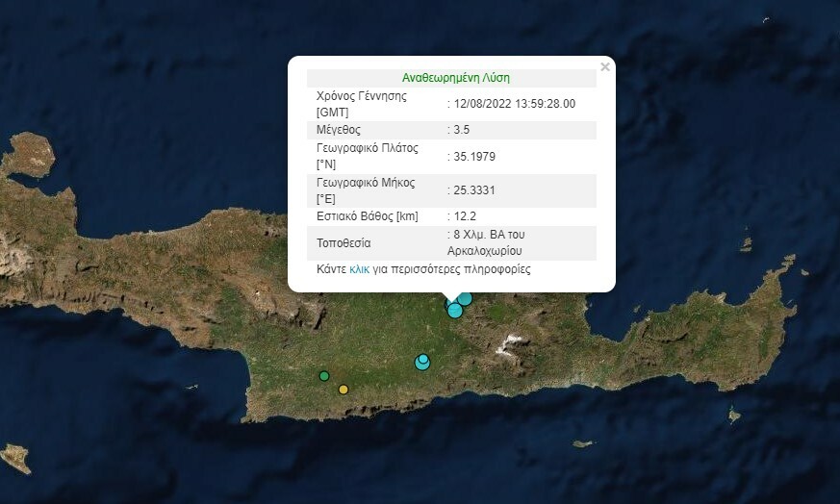840x504 pixels.
Task: Click 'Γεωγραφικό Μήκος [°E]' label
Action: tap(366, 190)
